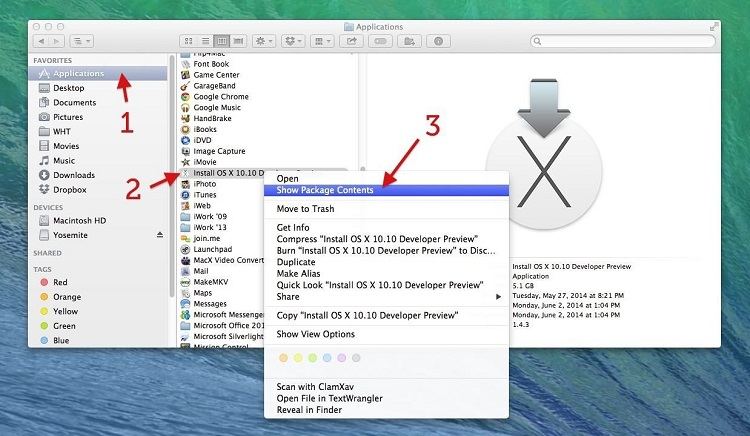Choose Compress Install OS X 10.10

click(386, 239)
